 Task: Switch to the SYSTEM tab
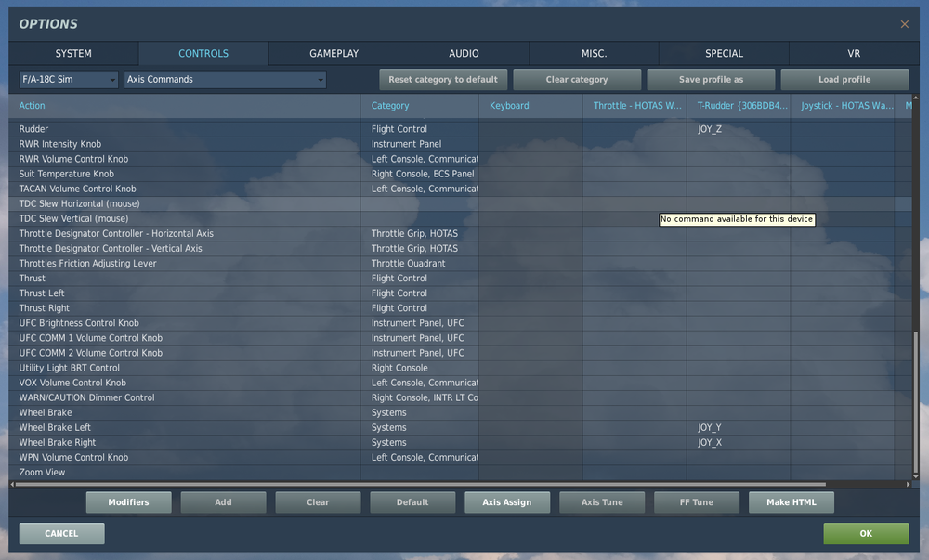(x=73, y=53)
